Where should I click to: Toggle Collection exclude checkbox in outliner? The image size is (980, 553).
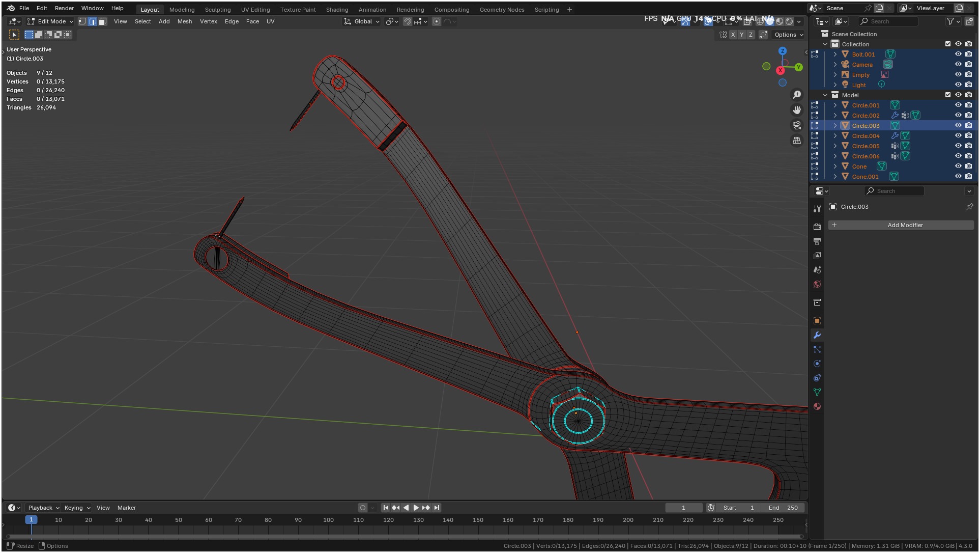(948, 44)
